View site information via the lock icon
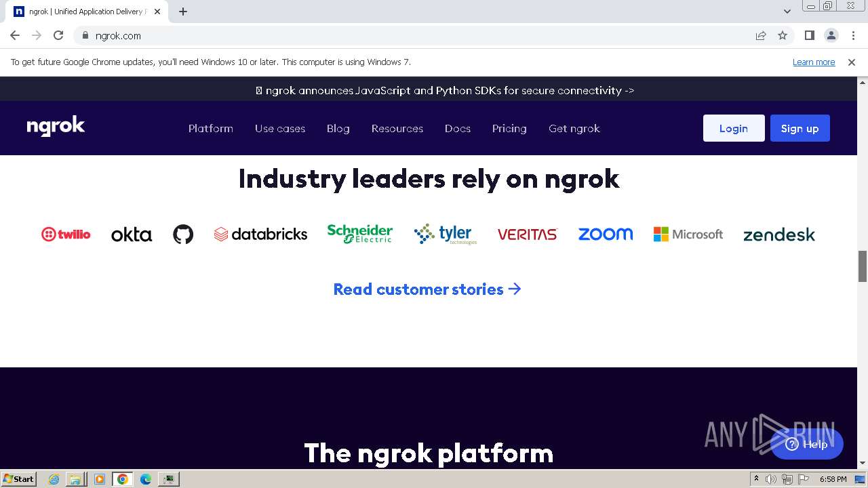Screen dimensions: 868x488 [85, 35]
